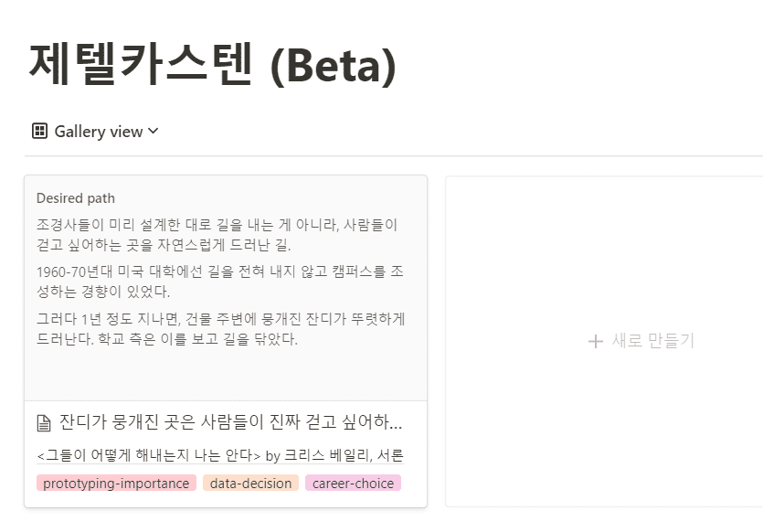This screenshot has width=763, height=532.
Task: Expand the Gallery view chevron dropdown
Action: pos(153,131)
